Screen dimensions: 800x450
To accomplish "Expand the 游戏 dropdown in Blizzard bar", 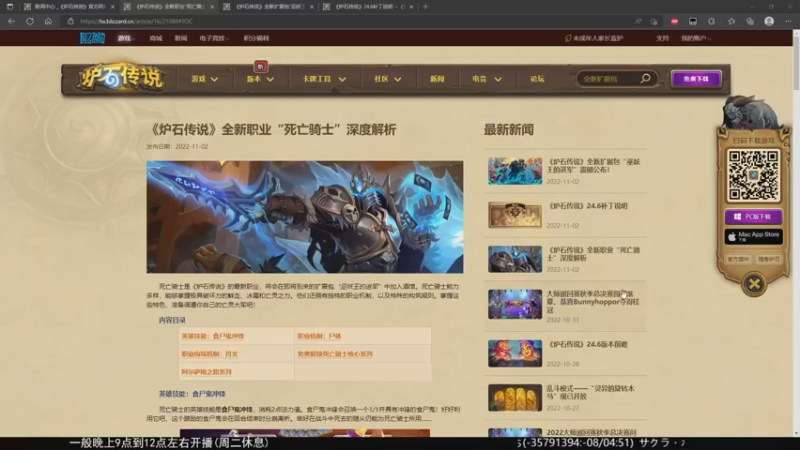I will pyautogui.click(x=126, y=38).
